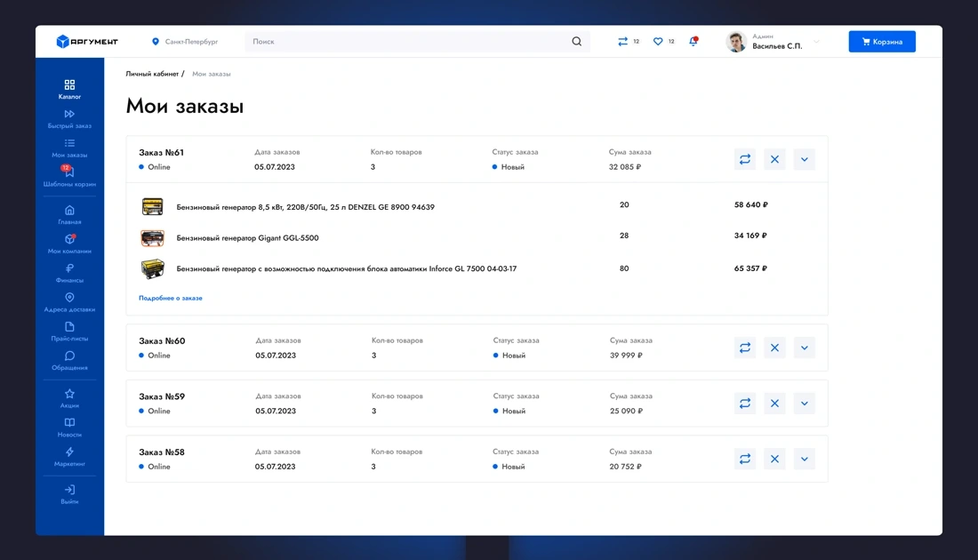Open Новости in the sidebar

69,428
